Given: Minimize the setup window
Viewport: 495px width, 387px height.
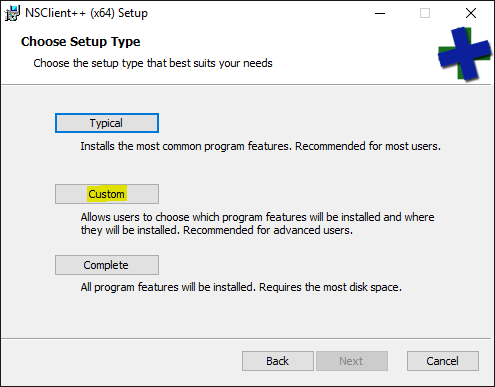Looking at the screenshot, I should click(380, 13).
